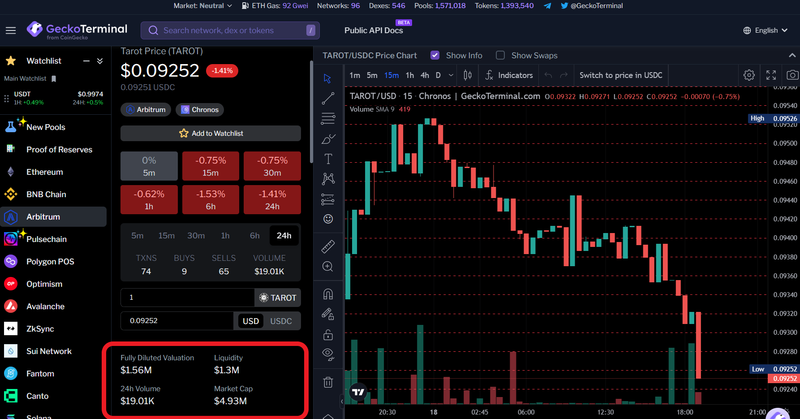Expand more chart timeframes dropdown
The height and width of the screenshot is (419, 800).
pyautogui.click(x=451, y=75)
